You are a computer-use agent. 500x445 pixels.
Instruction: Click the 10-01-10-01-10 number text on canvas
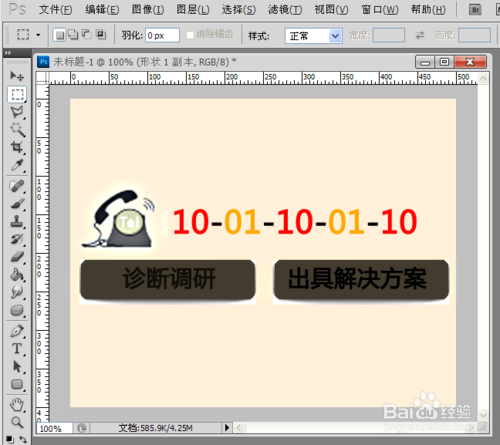pos(295,221)
